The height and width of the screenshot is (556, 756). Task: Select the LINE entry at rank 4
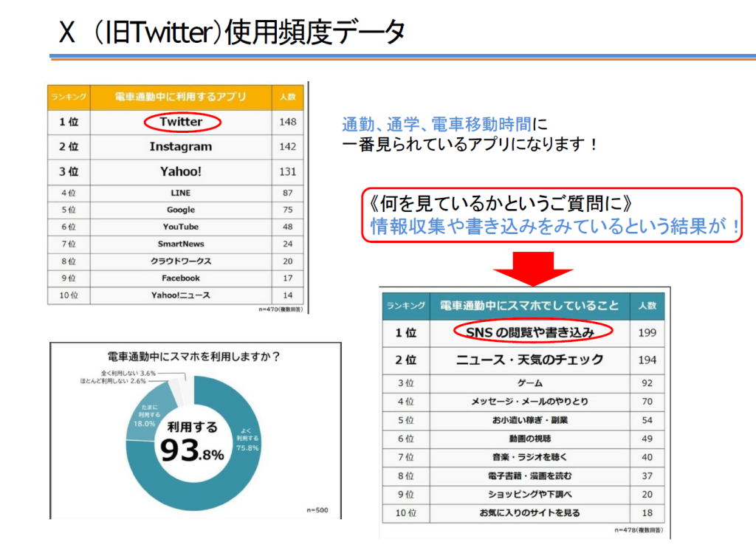point(180,193)
